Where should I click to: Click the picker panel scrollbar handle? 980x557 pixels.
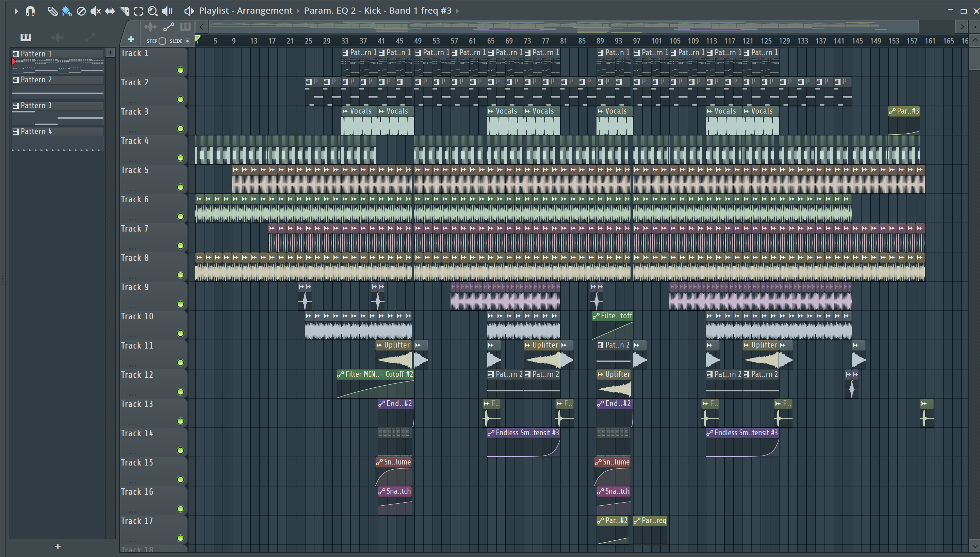point(110,52)
